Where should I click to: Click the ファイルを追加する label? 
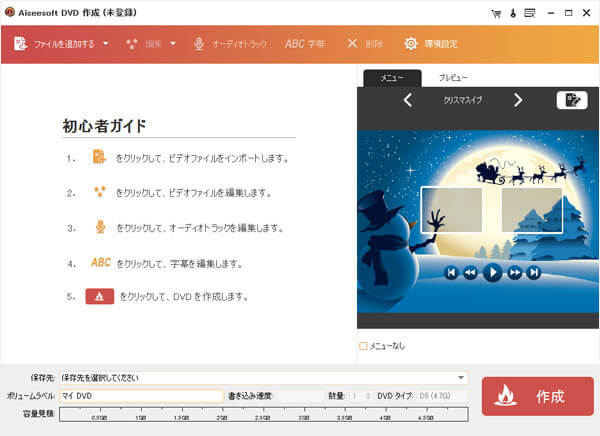(x=64, y=44)
